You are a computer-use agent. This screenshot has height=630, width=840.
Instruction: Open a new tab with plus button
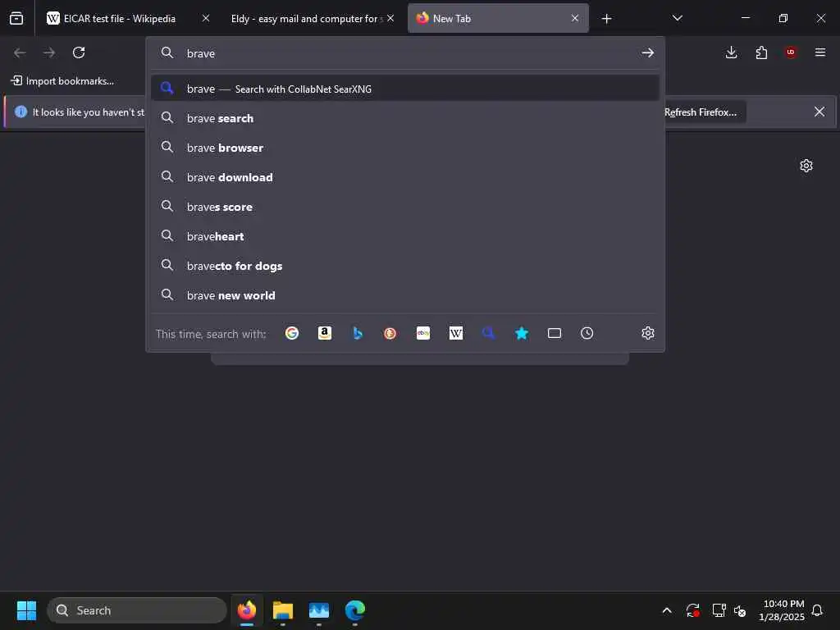point(606,19)
